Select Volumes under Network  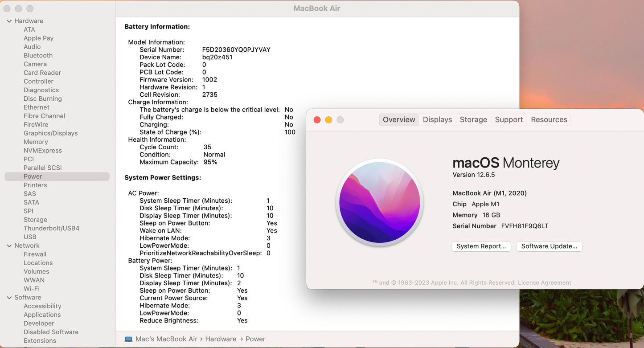click(37, 271)
